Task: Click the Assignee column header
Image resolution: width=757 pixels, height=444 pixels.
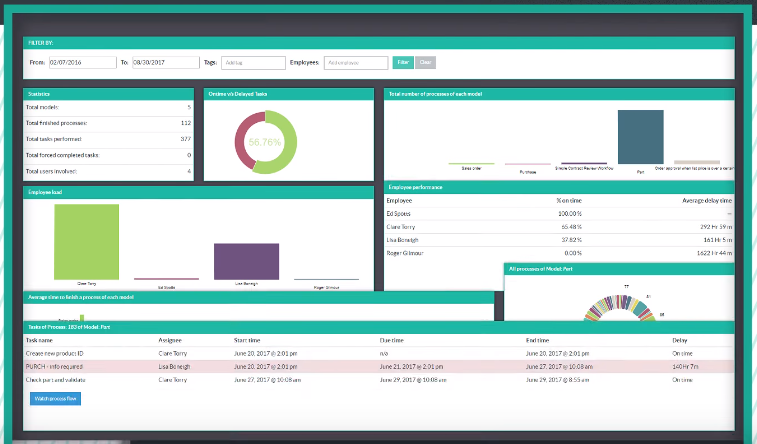Action: pos(170,340)
